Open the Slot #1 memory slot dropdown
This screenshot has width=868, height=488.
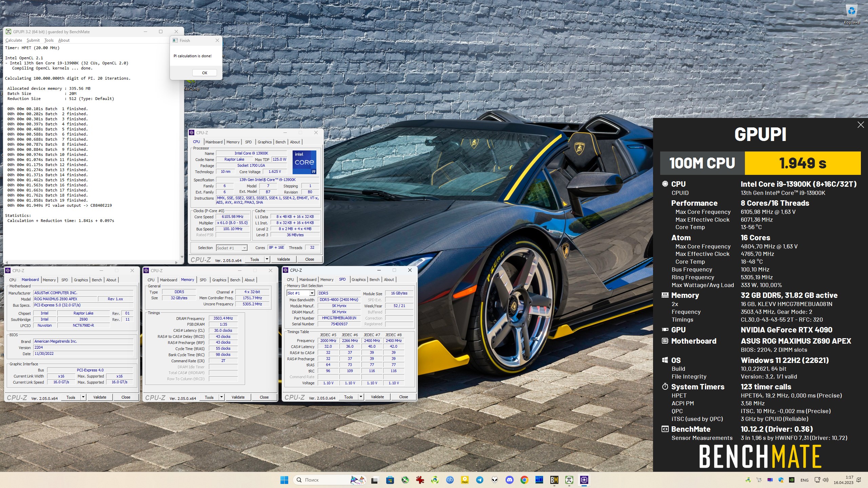click(x=312, y=293)
